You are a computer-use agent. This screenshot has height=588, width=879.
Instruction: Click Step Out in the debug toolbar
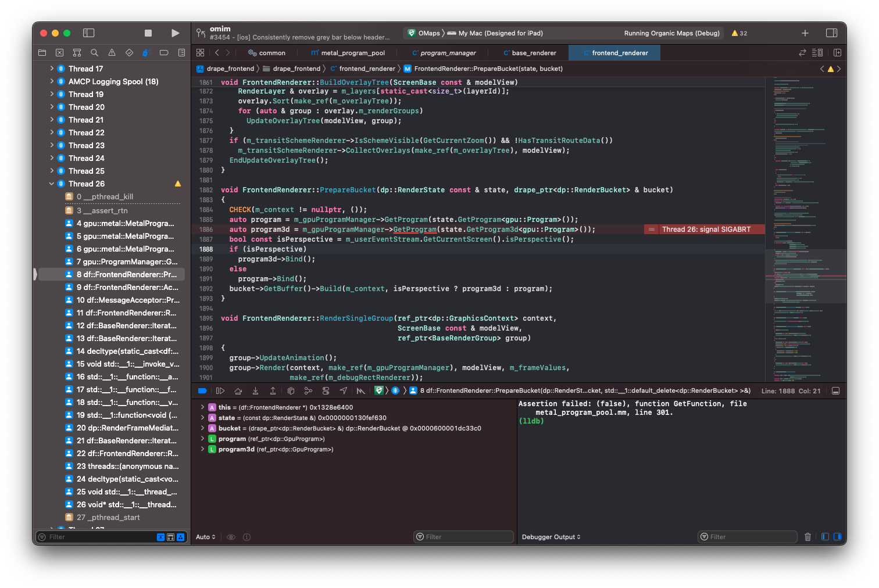(273, 390)
